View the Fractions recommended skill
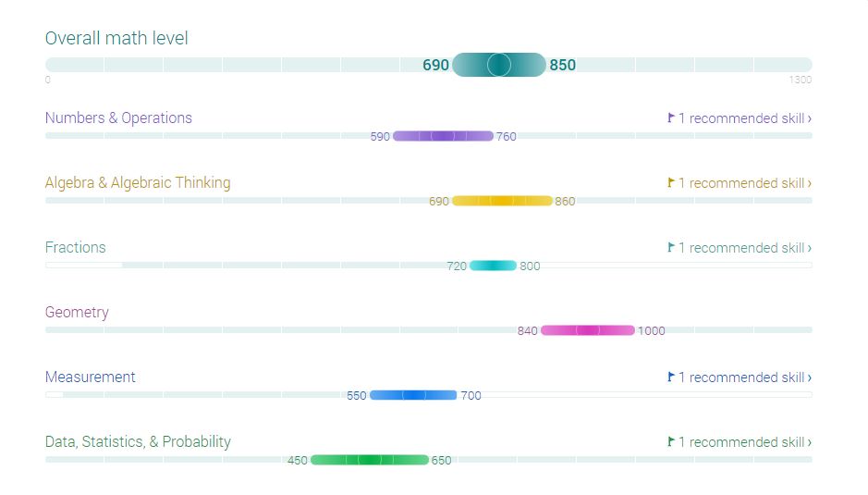 (745, 248)
